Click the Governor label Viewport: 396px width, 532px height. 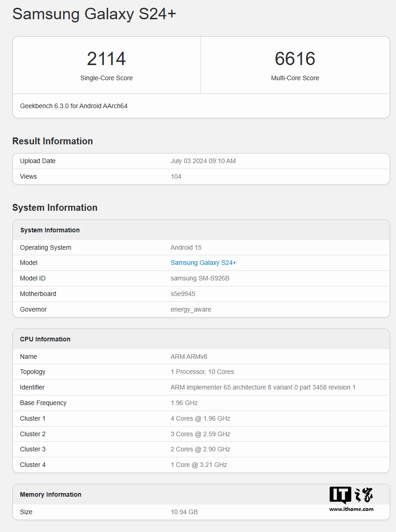[x=33, y=309]
